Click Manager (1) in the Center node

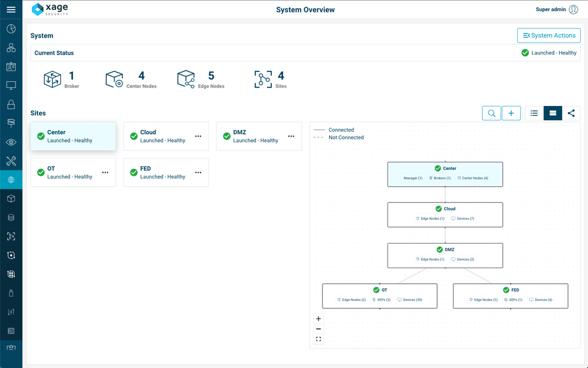[413, 178]
